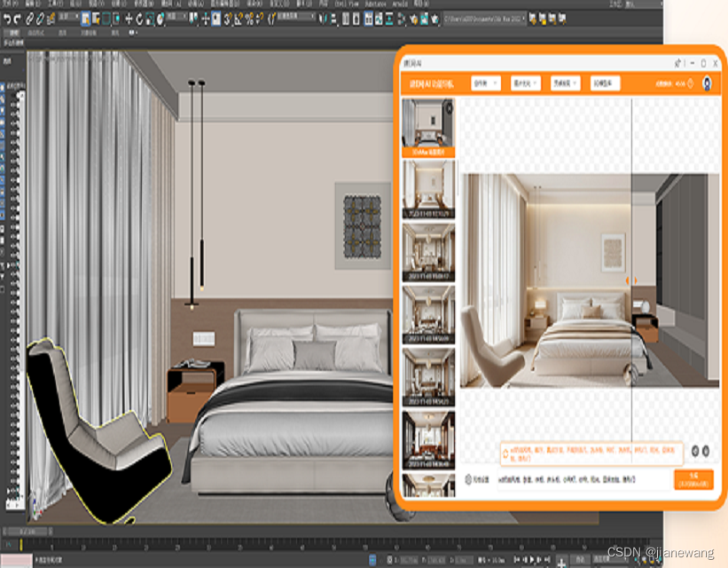
Task: Toggle Angle Snap
Action: pyautogui.click(x=239, y=19)
